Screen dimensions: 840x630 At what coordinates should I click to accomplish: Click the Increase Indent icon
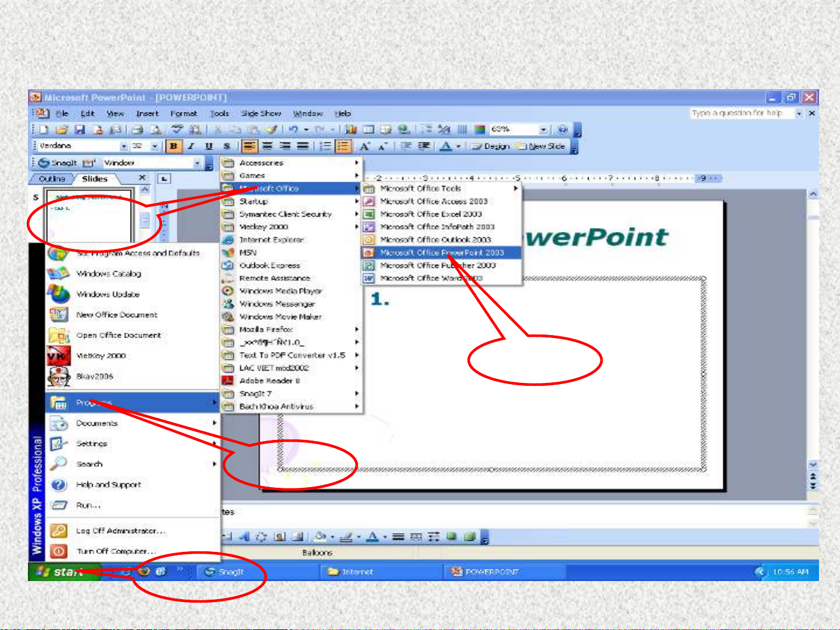click(424, 146)
